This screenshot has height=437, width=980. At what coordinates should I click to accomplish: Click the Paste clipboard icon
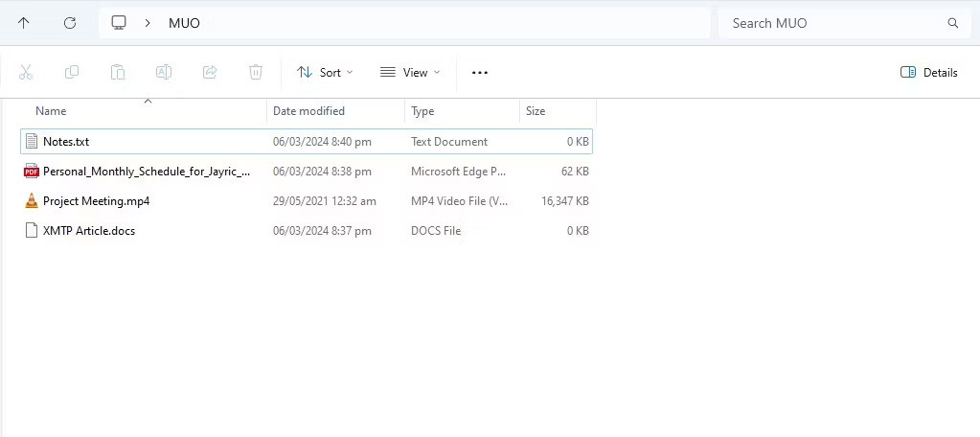[x=118, y=72]
